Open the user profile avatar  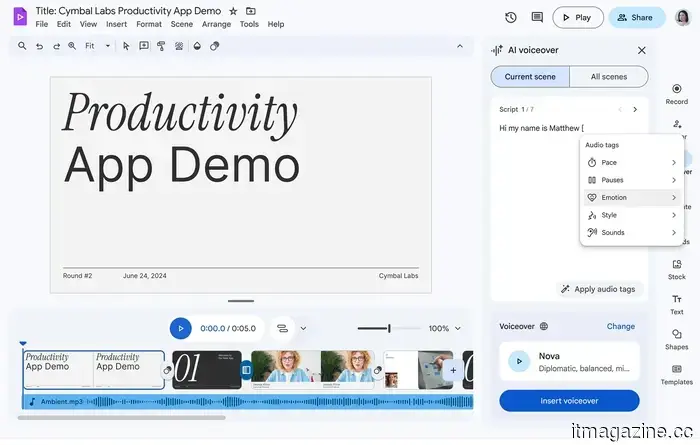(x=683, y=17)
